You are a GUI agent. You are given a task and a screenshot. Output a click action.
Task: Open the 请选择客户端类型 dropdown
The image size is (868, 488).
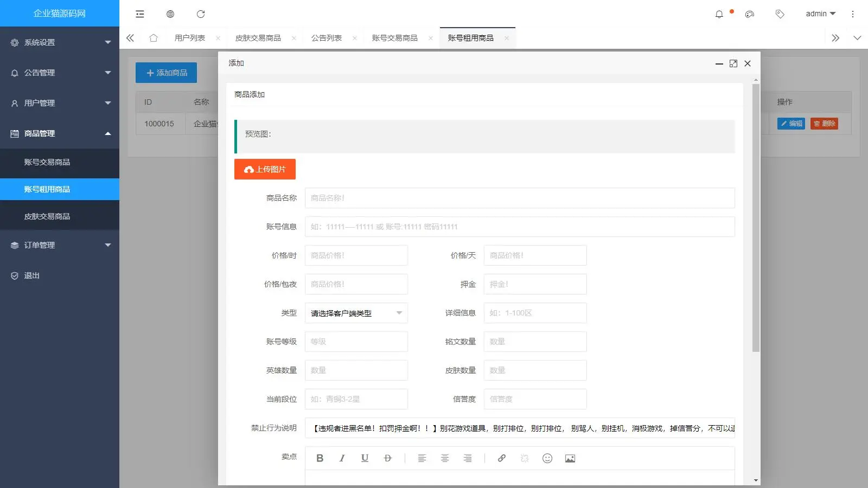coord(356,313)
